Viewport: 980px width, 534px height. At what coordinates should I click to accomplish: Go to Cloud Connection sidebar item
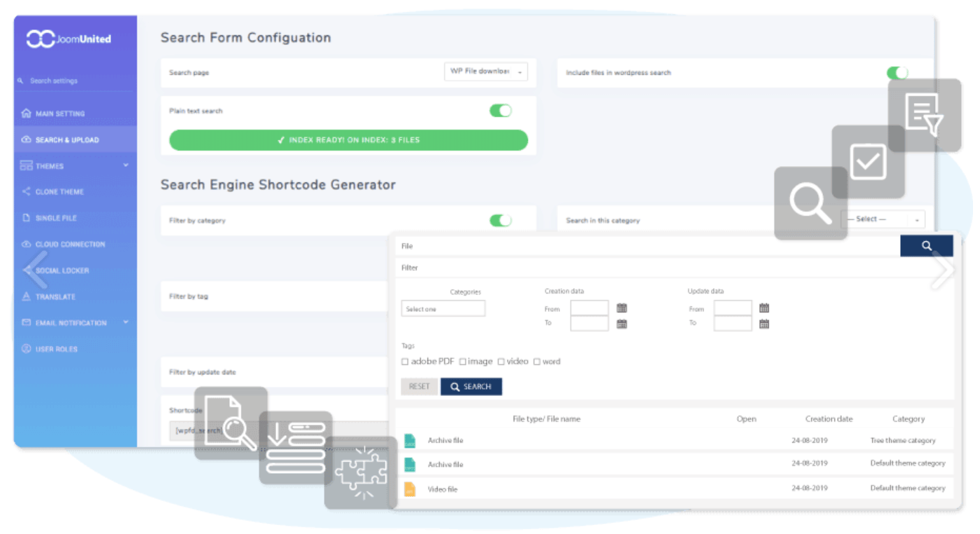70,245
